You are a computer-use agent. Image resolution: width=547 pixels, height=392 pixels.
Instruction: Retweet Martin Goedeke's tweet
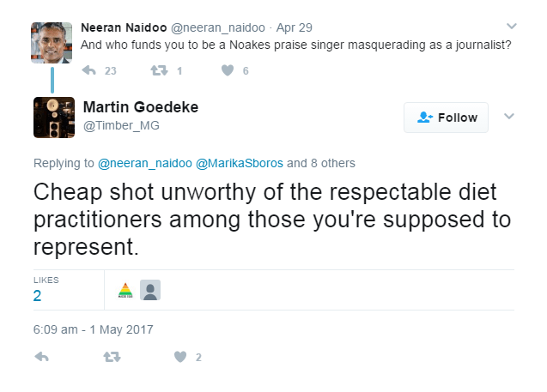[x=111, y=357]
